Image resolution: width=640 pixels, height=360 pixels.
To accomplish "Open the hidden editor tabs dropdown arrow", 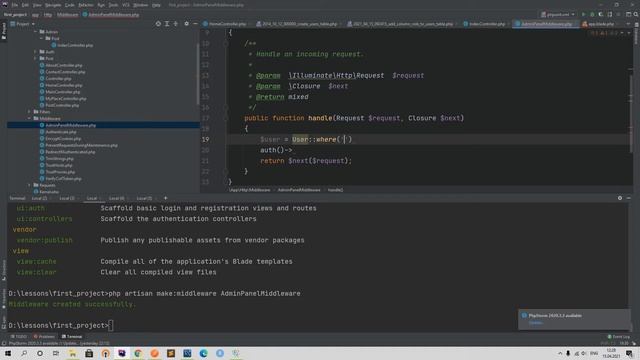I will (x=629, y=24).
